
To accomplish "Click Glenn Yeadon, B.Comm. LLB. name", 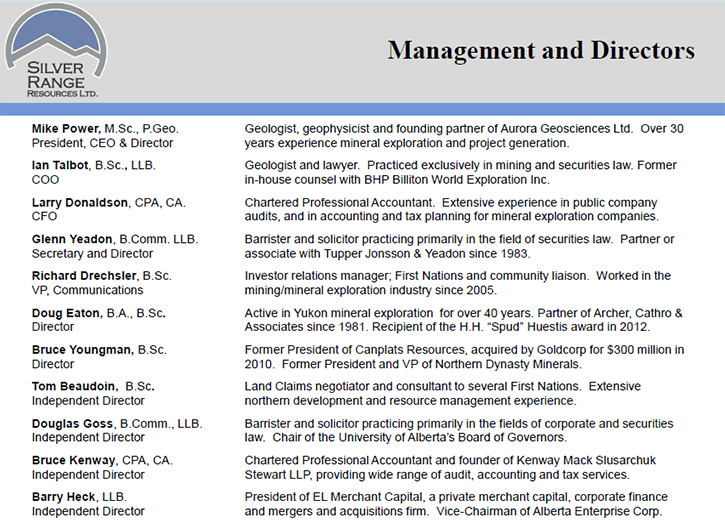I will (x=115, y=239).
